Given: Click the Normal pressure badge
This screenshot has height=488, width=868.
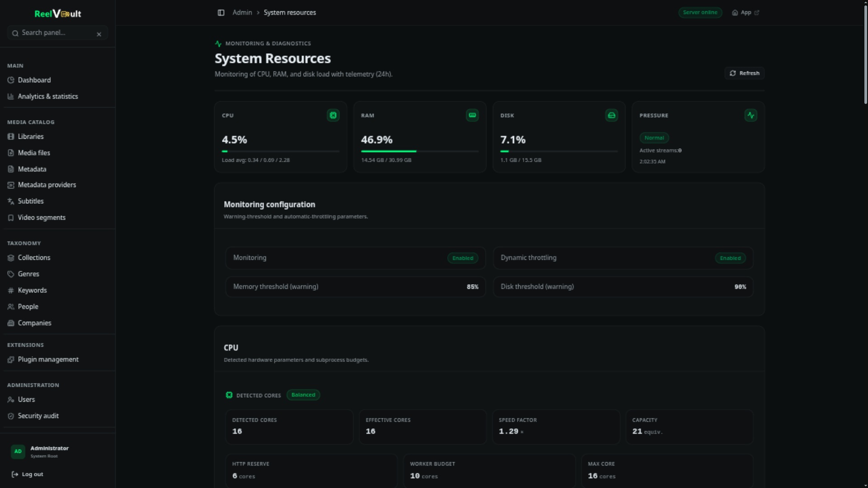Looking at the screenshot, I should point(654,138).
